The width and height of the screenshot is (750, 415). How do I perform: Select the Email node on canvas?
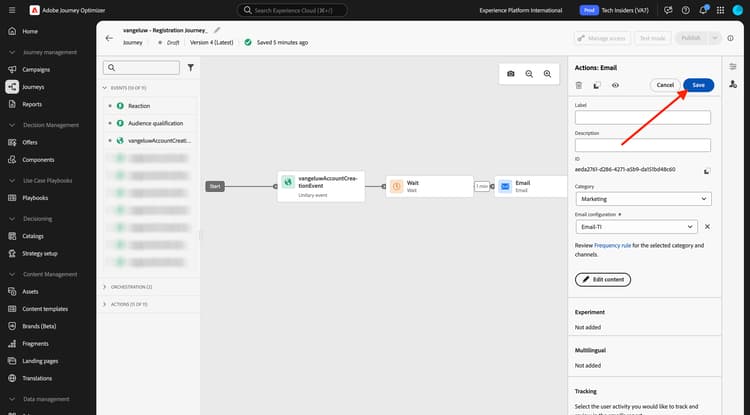[530, 186]
